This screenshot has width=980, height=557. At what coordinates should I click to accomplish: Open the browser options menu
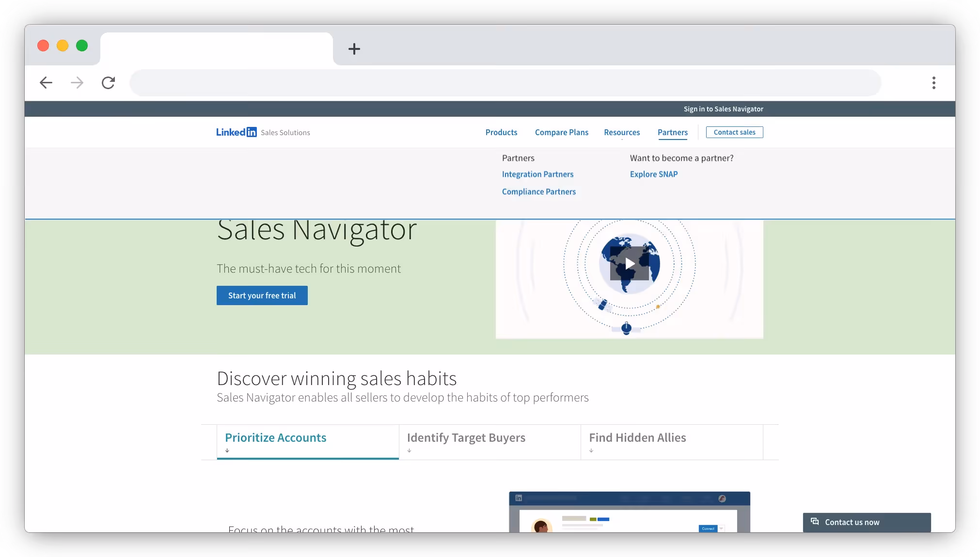click(933, 82)
